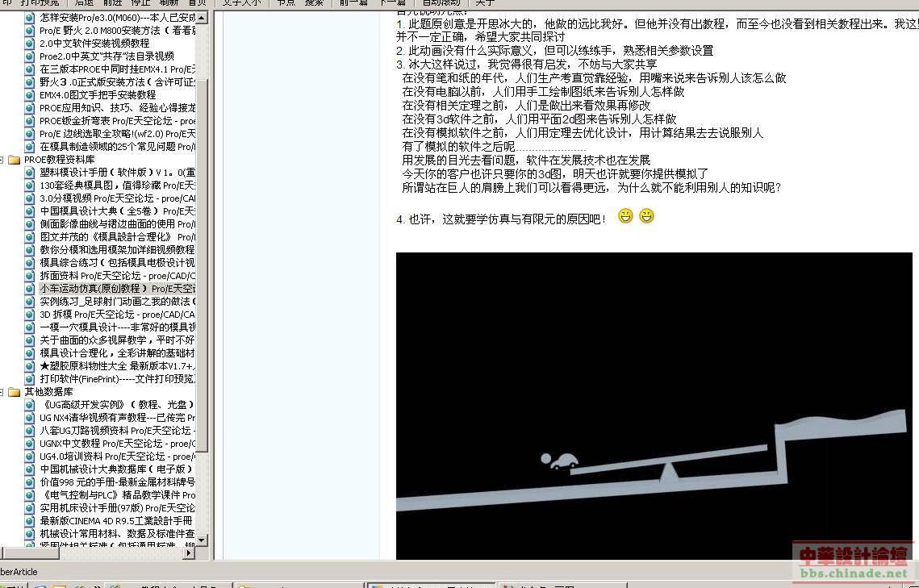Screen dimensions: 919x588
Task: Click the 自动滚动 toolbar button
Action: point(441,3)
